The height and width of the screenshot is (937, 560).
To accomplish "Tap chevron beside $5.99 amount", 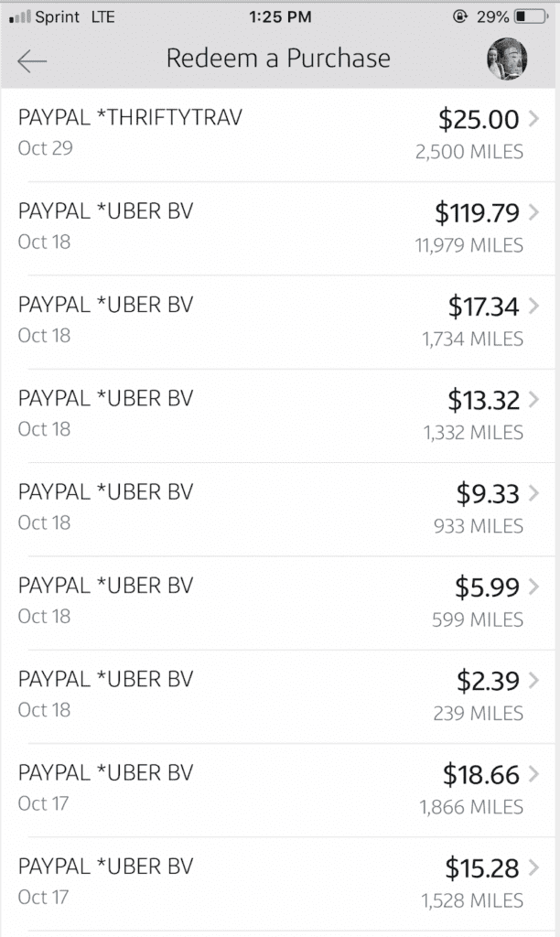I will pos(533,587).
